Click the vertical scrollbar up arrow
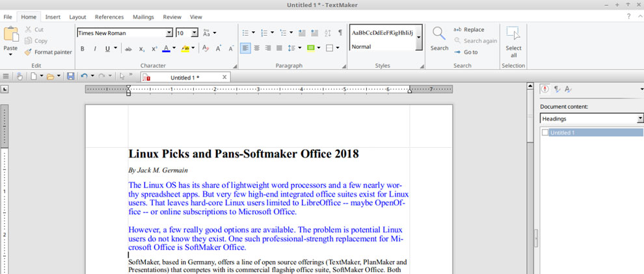The width and height of the screenshot is (644, 274). tap(530, 87)
